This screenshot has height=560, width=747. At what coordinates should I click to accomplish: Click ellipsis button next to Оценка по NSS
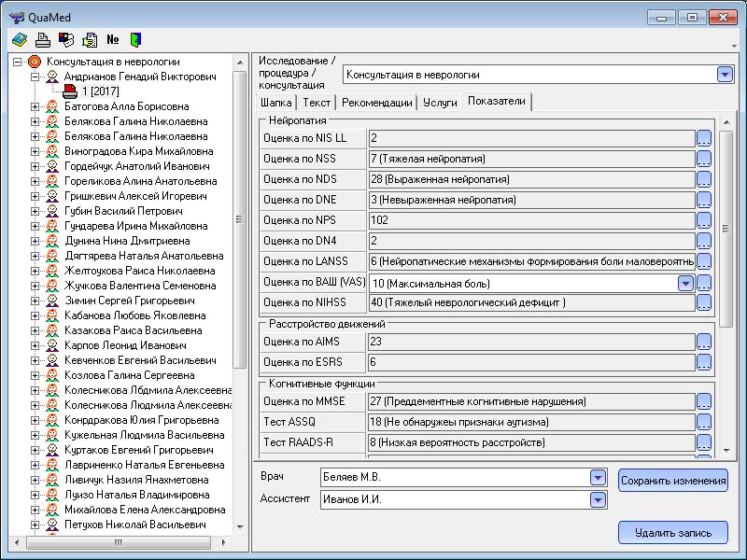(x=704, y=159)
